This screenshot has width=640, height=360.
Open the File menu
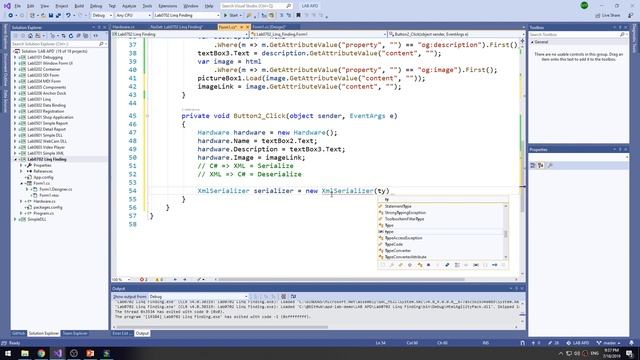[x=18, y=6]
